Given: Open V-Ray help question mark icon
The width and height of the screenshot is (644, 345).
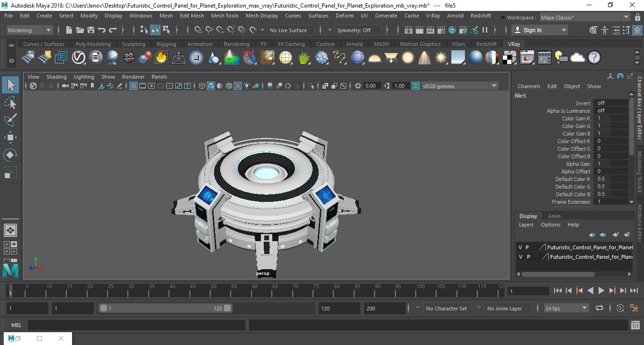Looking at the screenshot, I should [x=594, y=58].
